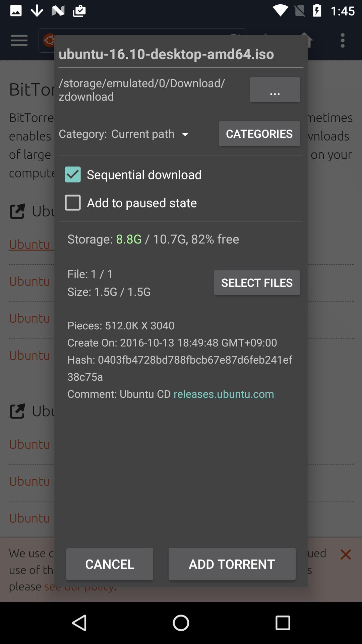Screen dimensions: 362x644
Task: Open the browser navigation drawer menu
Action: (x=19, y=40)
